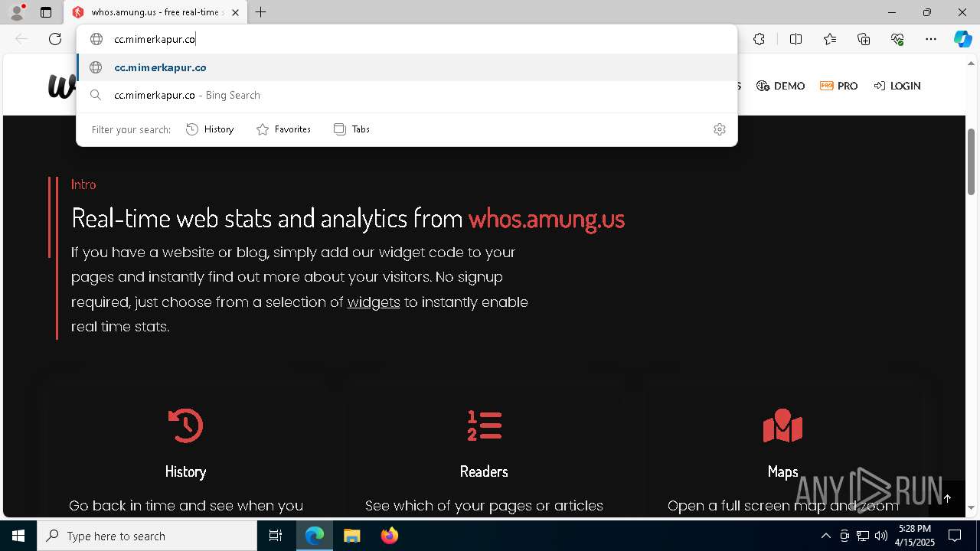Refresh the current page
Image resolution: width=980 pixels, height=551 pixels.
coord(55,39)
